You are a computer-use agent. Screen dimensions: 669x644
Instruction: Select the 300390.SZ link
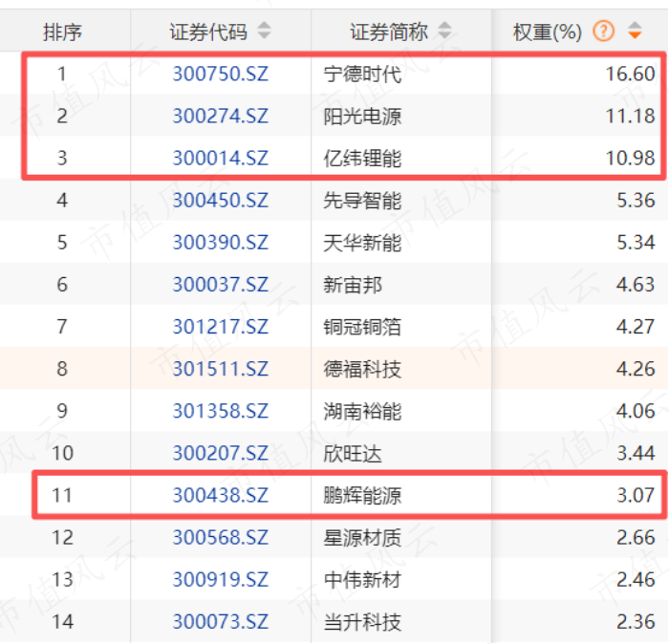coord(220,243)
